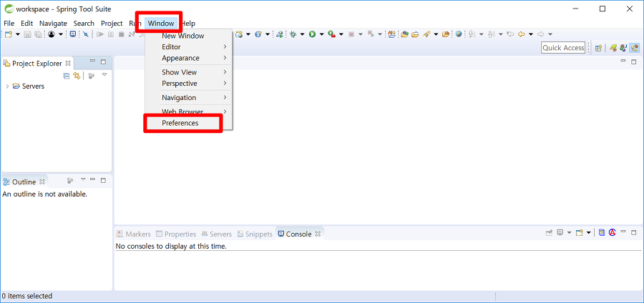Close the Console tab
The height and width of the screenshot is (303, 644).
point(318,234)
